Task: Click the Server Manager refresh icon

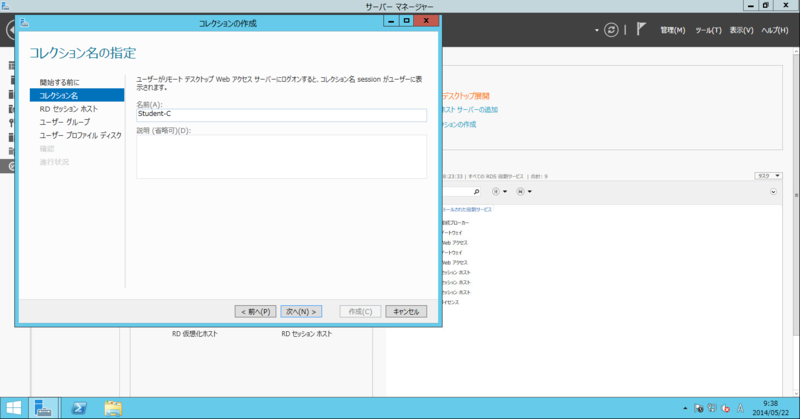Action: 611,30
